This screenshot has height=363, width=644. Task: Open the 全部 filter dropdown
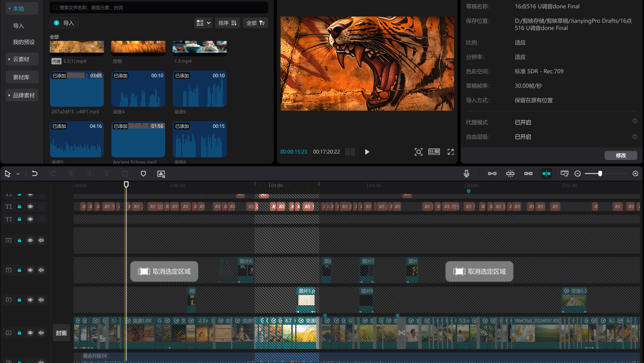tap(255, 23)
